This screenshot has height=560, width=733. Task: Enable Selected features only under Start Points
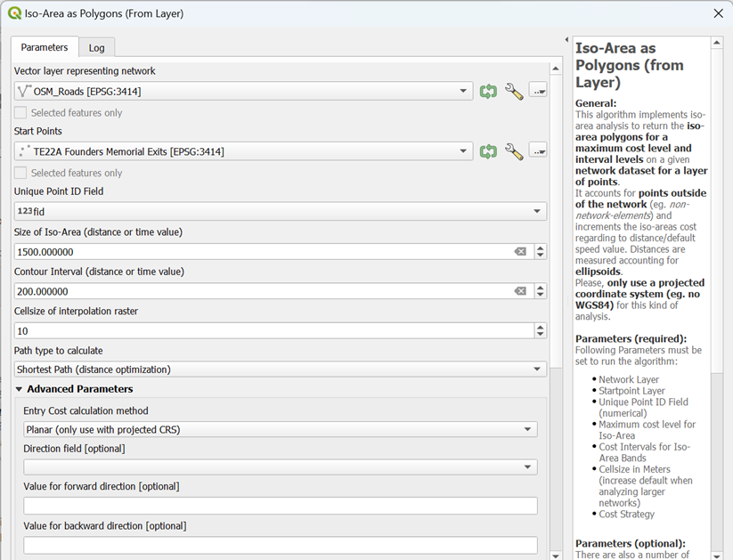[x=20, y=173]
